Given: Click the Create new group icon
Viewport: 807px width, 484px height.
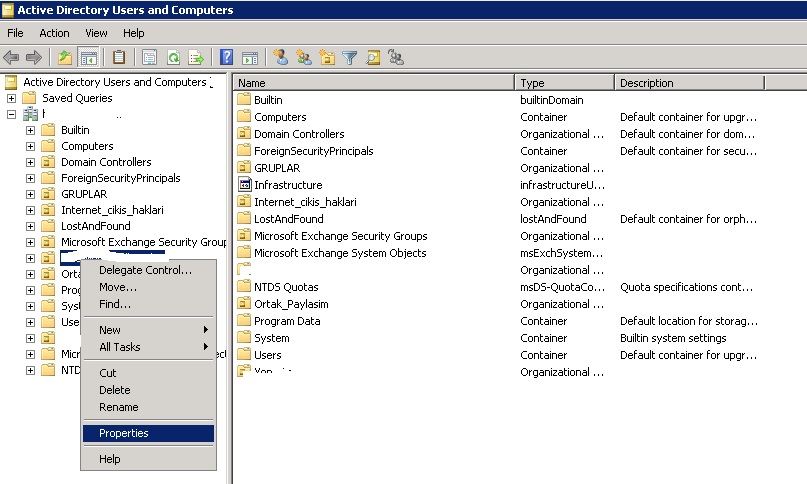Looking at the screenshot, I should pos(304,58).
